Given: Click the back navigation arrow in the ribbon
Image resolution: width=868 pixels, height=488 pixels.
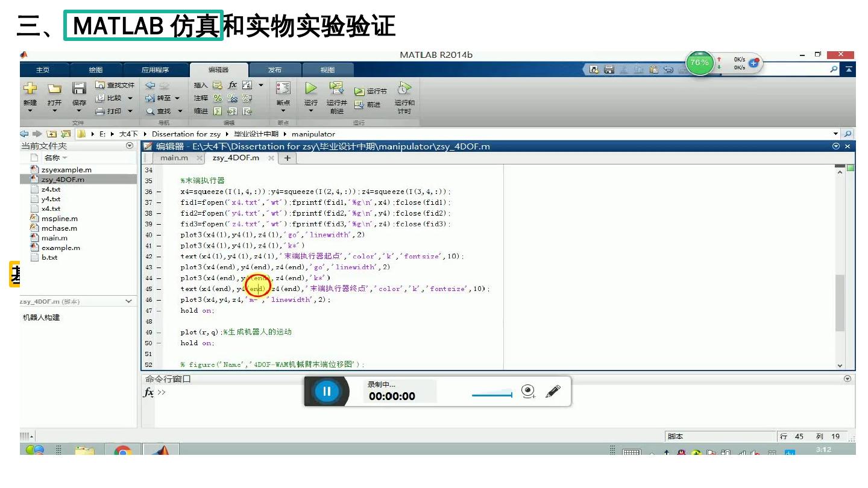Looking at the screenshot, I should click(150, 85).
